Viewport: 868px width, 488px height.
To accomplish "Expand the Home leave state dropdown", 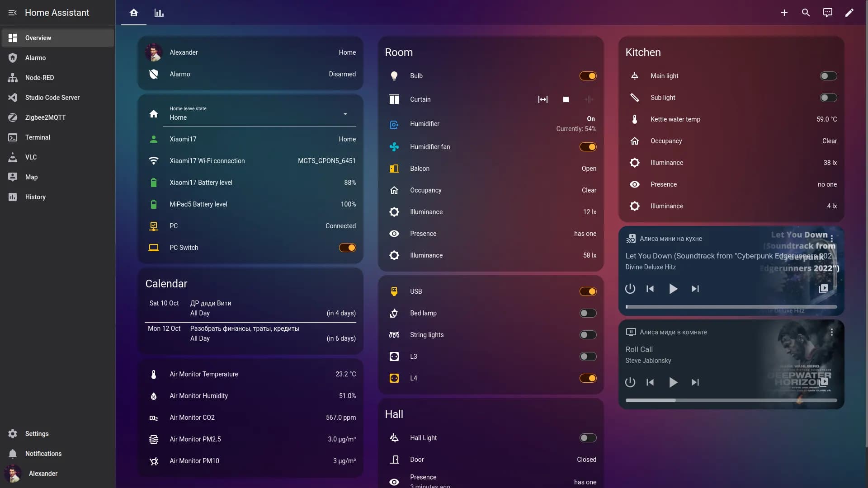I will (x=259, y=114).
